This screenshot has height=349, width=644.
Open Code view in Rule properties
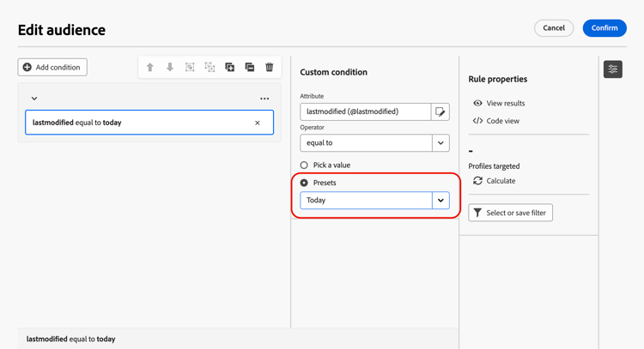pyautogui.click(x=496, y=121)
